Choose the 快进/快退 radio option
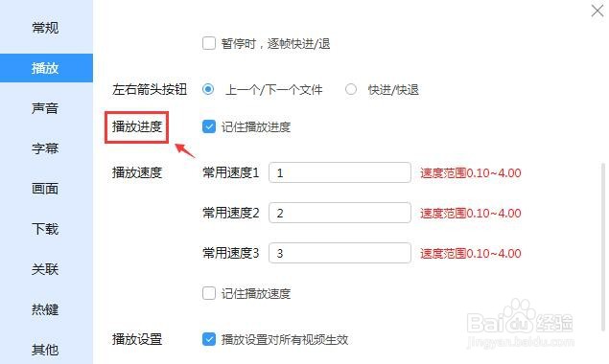Screen dimensions: 609x364 [351, 89]
